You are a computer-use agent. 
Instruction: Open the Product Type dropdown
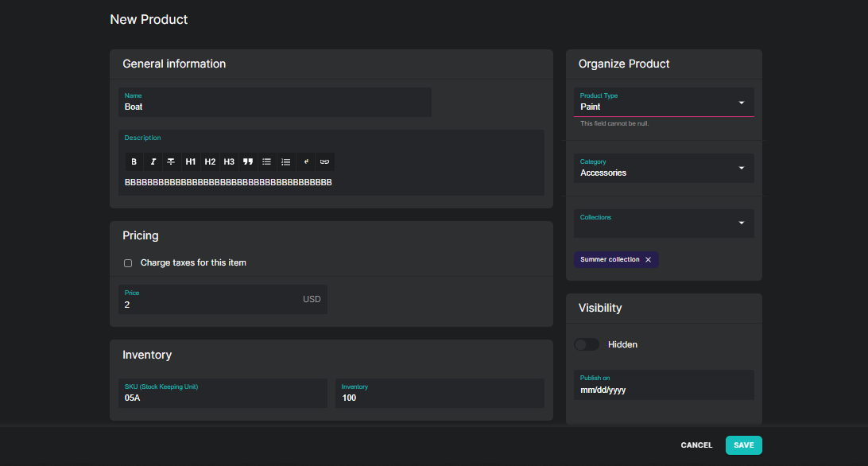(x=742, y=102)
